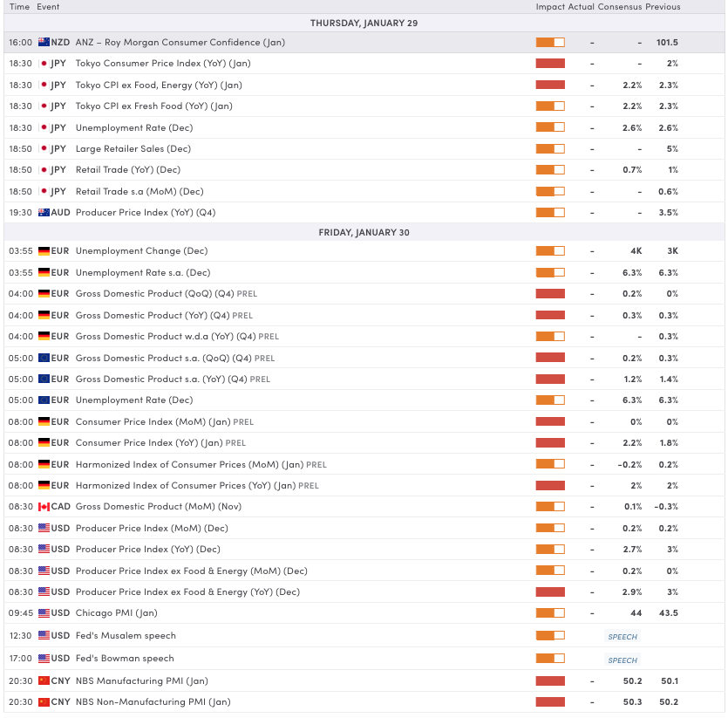Click the Impact column header
Screen dimensions: 728x718
click(550, 6)
